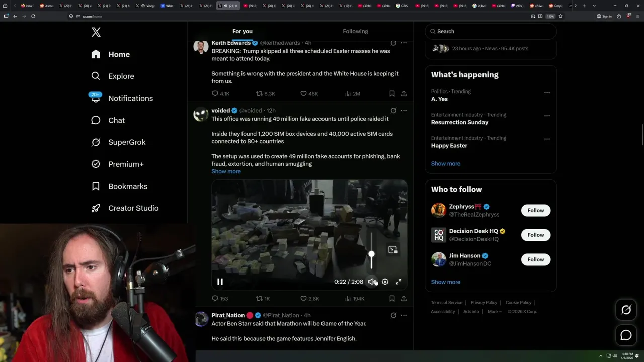Switch to the Following tab
The image size is (644, 362).
356,31
